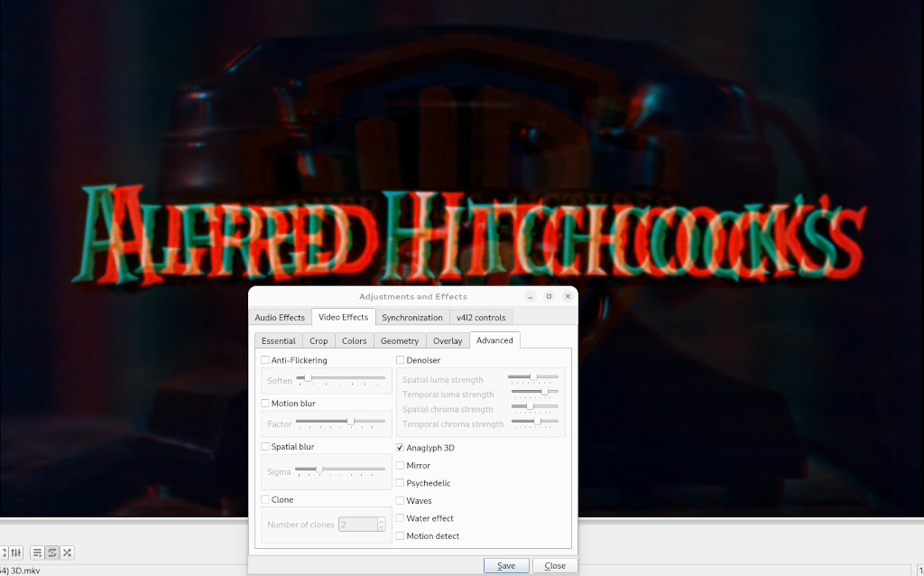This screenshot has width=924, height=576.
Task: Minimize the Adjustments and Effects dialog
Action: click(x=531, y=296)
